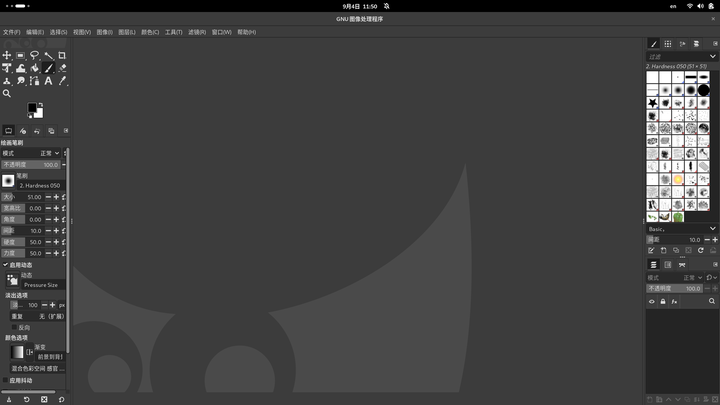Image resolution: width=720 pixels, height=405 pixels.
Task: Save tool preset at options bottom
Action: (x=9, y=399)
